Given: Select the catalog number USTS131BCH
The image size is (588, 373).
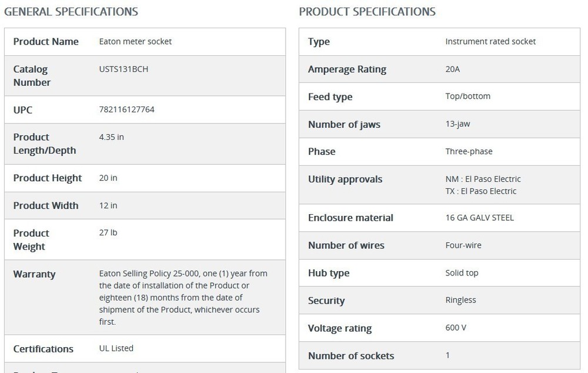Looking at the screenshot, I should click(123, 69).
